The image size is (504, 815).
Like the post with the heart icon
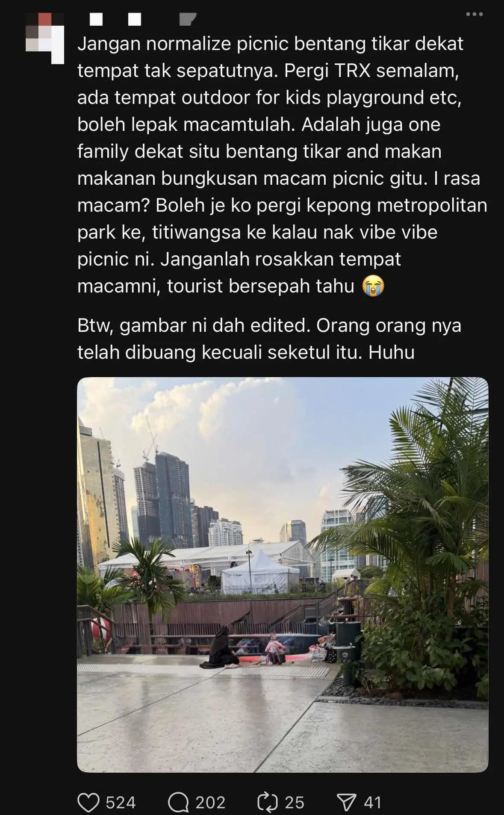coord(88,803)
